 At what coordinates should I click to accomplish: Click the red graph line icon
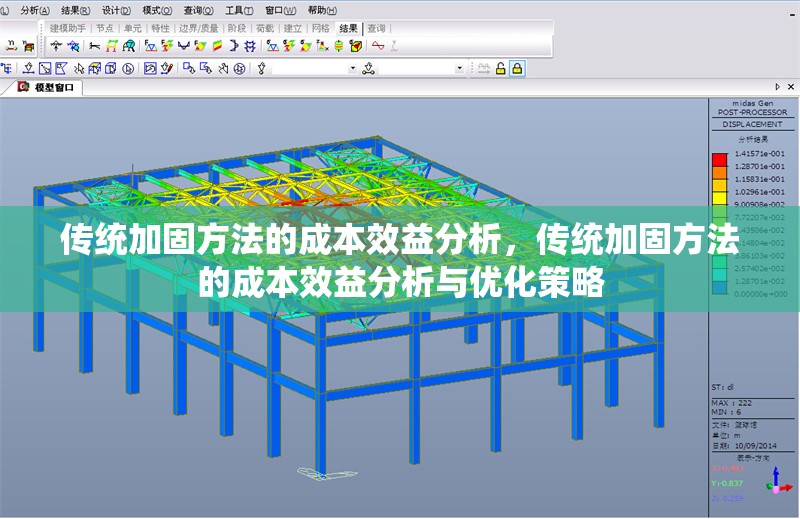pos(378,46)
